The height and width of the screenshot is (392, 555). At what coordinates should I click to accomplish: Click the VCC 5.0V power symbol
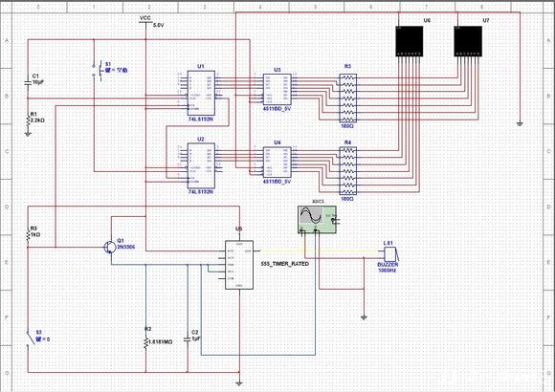pos(145,21)
